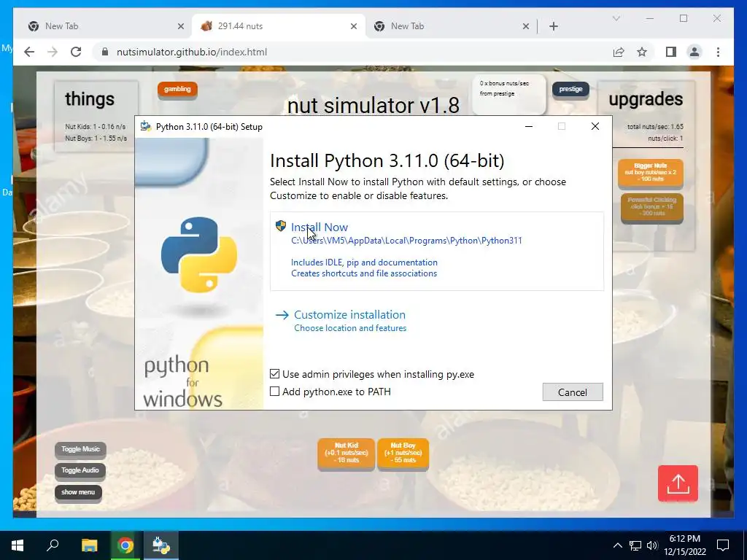Close the 291.44 nuts tab
The width and height of the screenshot is (747, 560).
coord(354,26)
